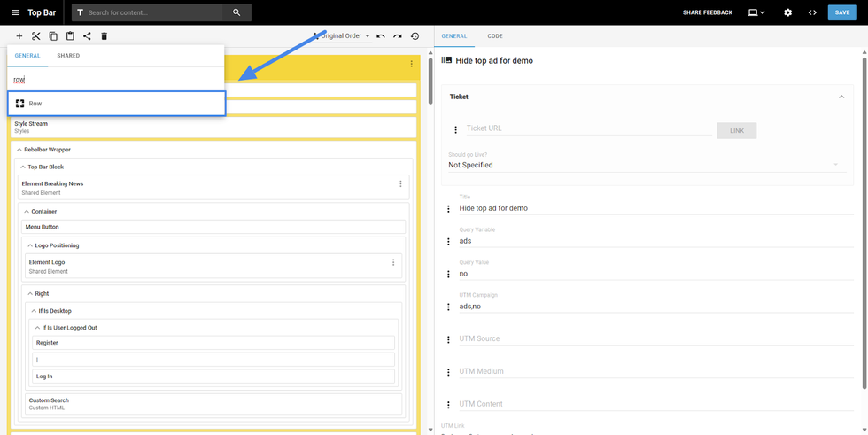Click the paste clipboard icon

[70, 36]
